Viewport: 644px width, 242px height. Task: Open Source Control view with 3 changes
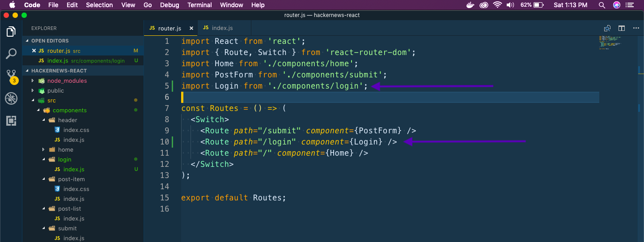(x=11, y=76)
